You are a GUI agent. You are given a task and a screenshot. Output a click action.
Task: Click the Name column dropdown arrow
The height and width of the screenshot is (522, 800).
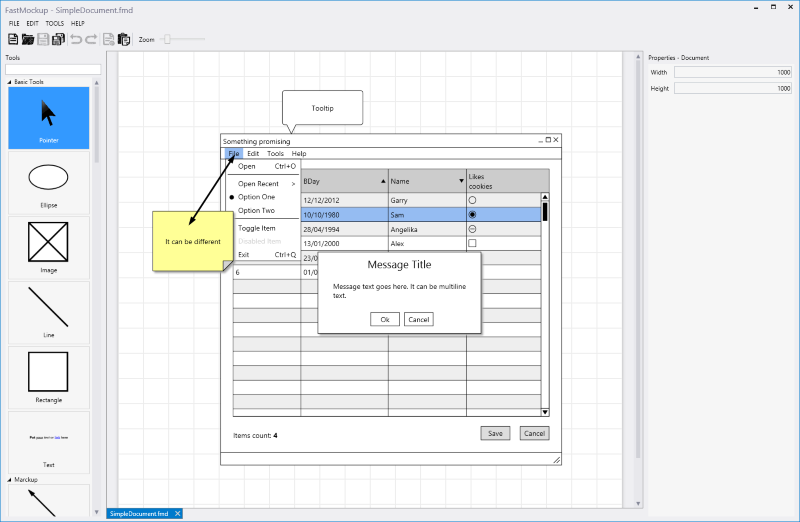point(461,181)
